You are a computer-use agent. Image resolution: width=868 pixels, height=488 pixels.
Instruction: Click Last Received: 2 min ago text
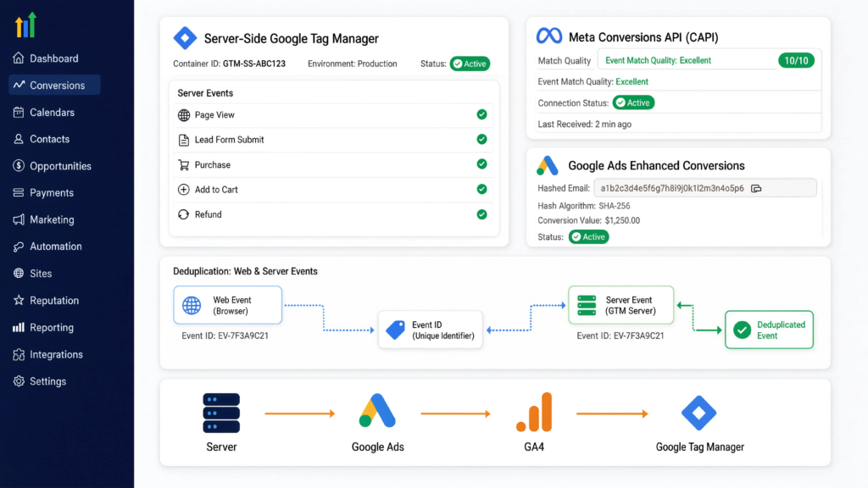coord(585,124)
